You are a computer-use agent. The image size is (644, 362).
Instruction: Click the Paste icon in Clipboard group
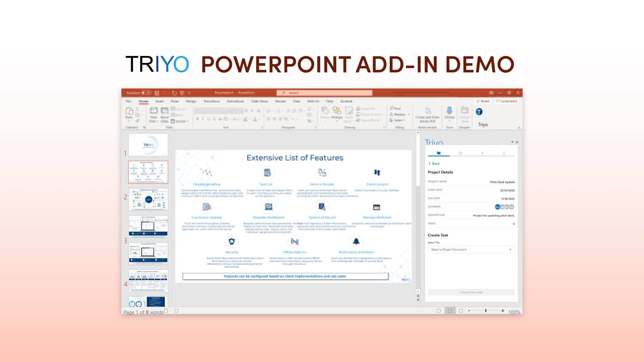tap(129, 111)
